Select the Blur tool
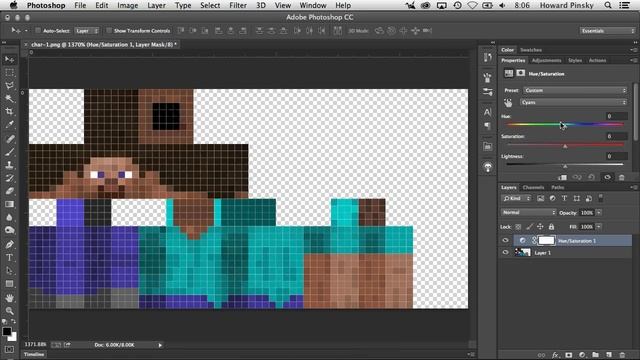 pyautogui.click(x=9, y=217)
